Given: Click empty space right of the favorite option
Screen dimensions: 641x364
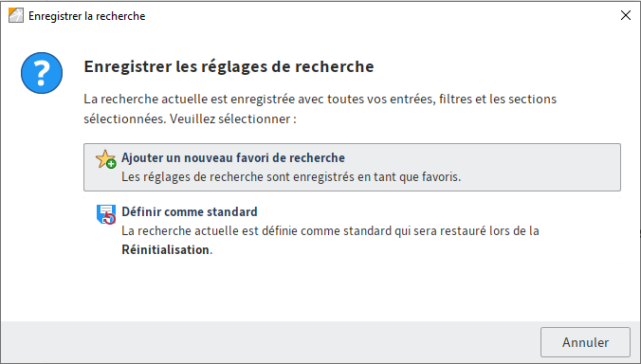Looking at the screenshot, I should point(540,167).
